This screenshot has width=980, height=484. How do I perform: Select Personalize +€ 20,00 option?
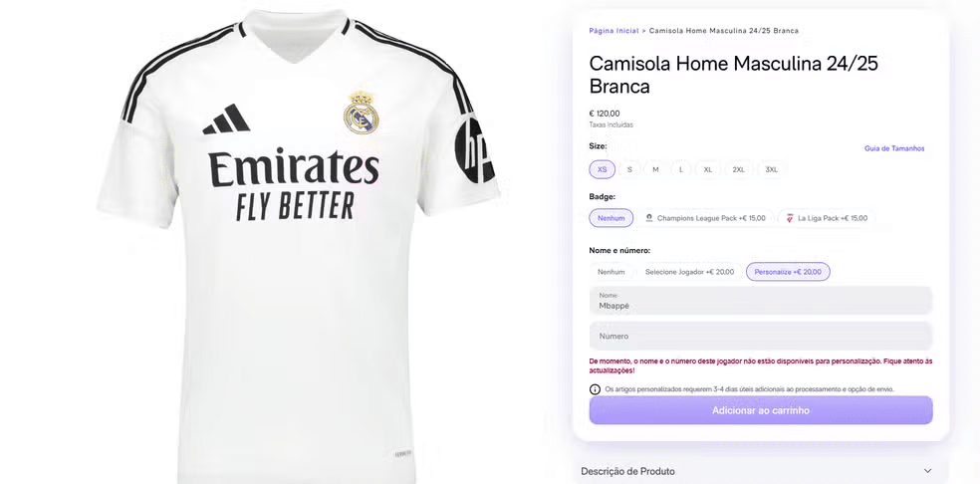[x=788, y=272]
